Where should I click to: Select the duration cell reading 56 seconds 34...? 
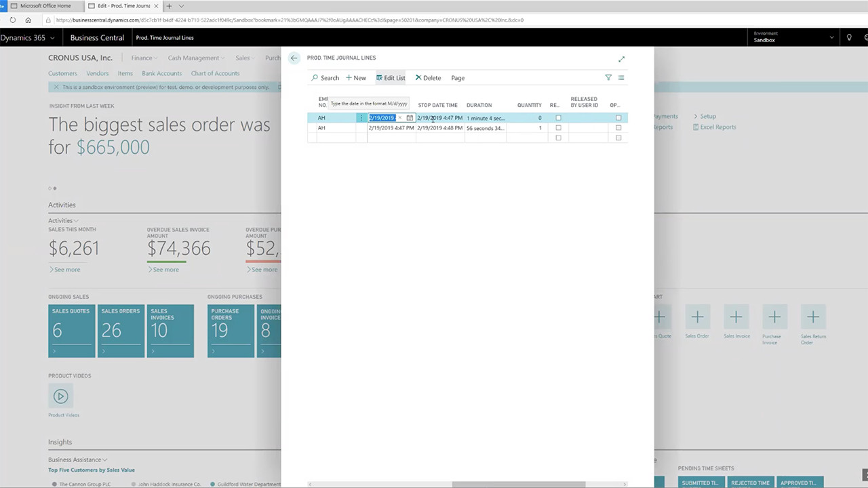click(x=486, y=128)
